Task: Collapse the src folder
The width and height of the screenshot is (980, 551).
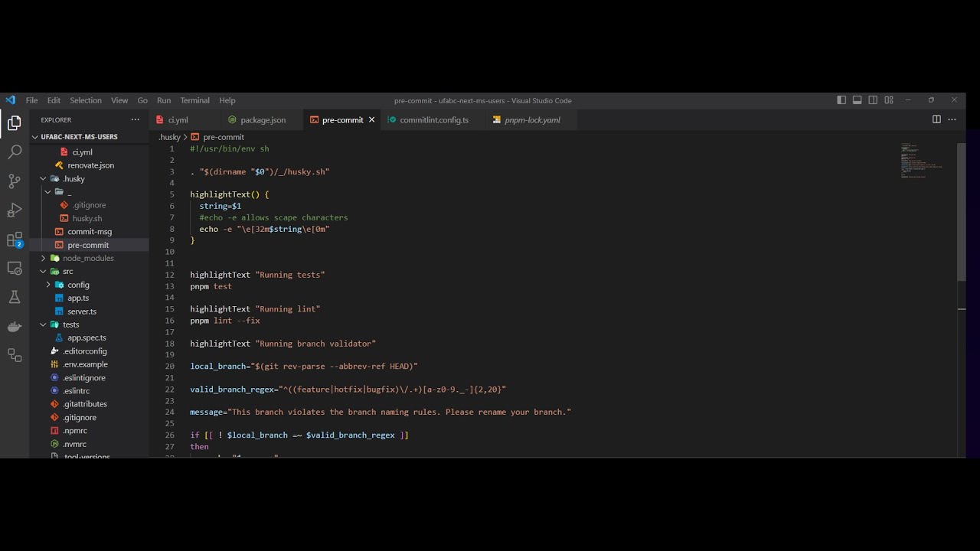Action: point(44,272)
